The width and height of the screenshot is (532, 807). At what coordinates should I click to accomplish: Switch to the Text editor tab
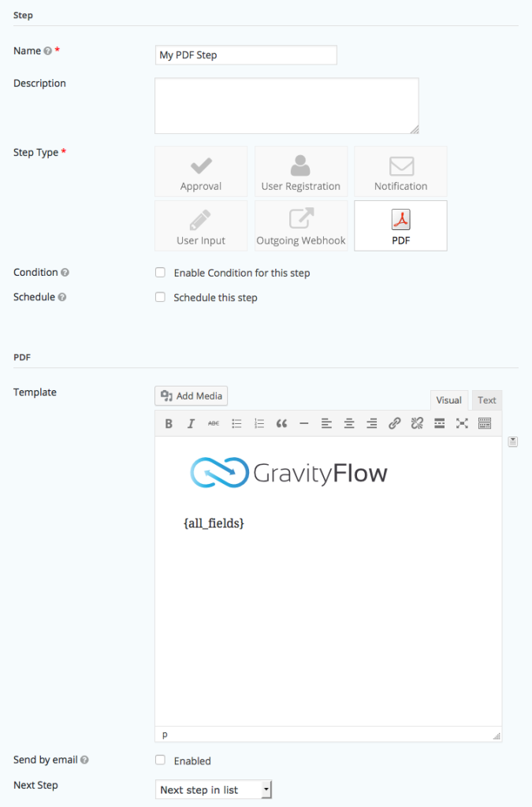click(487, 400)
